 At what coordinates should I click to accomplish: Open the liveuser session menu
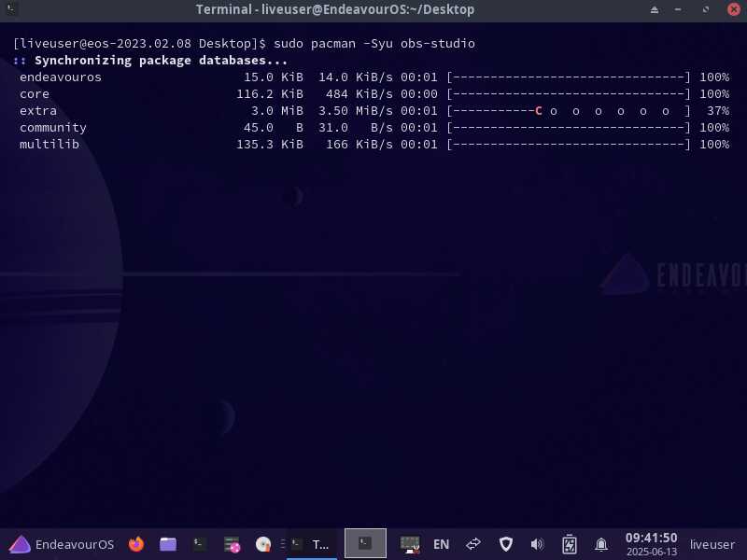tap(712, 544)
